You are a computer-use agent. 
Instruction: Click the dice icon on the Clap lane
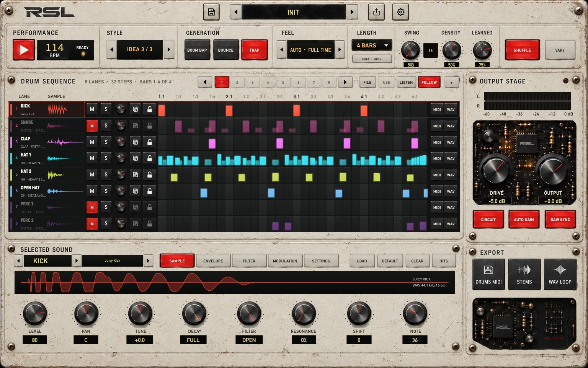pyautogui.click(x=135, y=142)
